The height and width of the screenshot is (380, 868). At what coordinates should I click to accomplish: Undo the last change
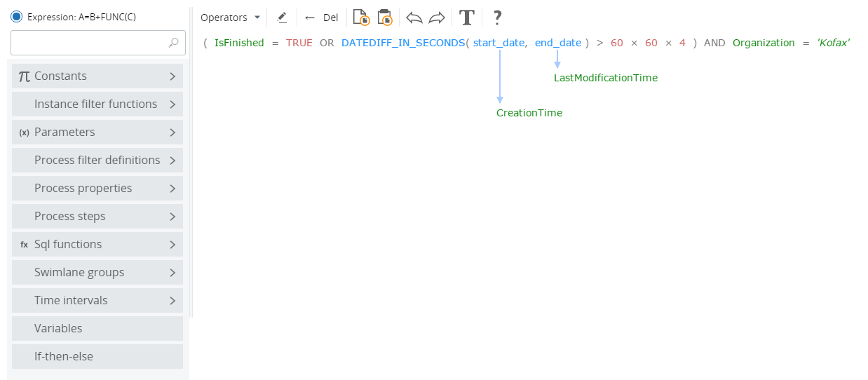[414, 18]
